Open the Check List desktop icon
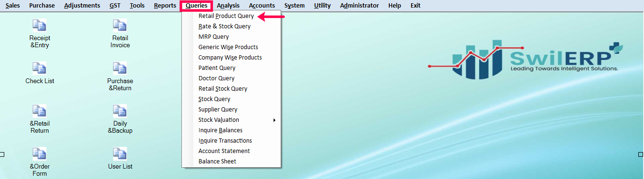 coord(40,73)
